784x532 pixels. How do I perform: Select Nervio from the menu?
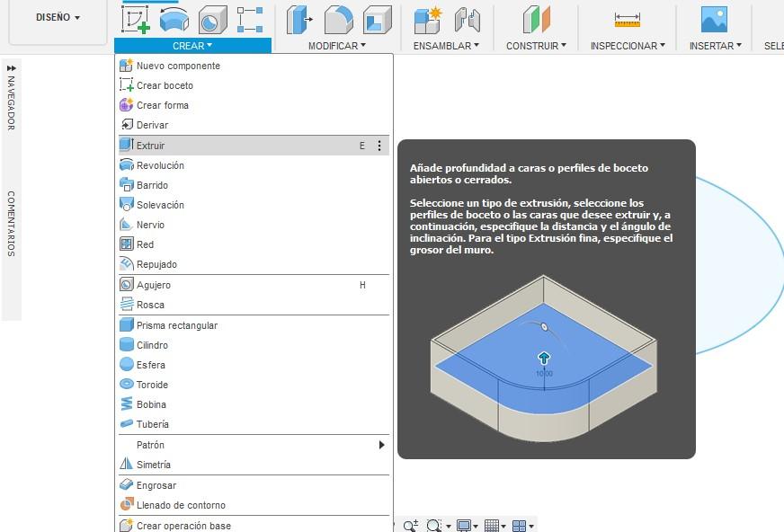click(x=254, y=225)
